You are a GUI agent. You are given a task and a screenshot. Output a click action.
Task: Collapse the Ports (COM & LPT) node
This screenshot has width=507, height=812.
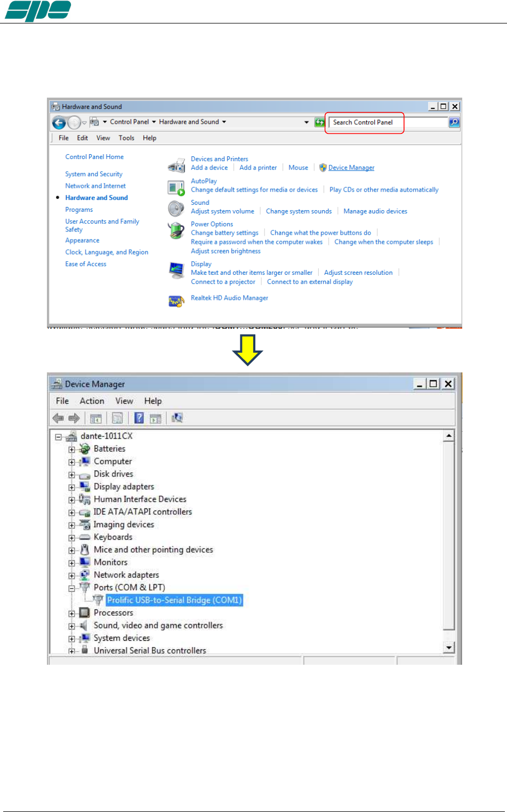pos(71,588)
